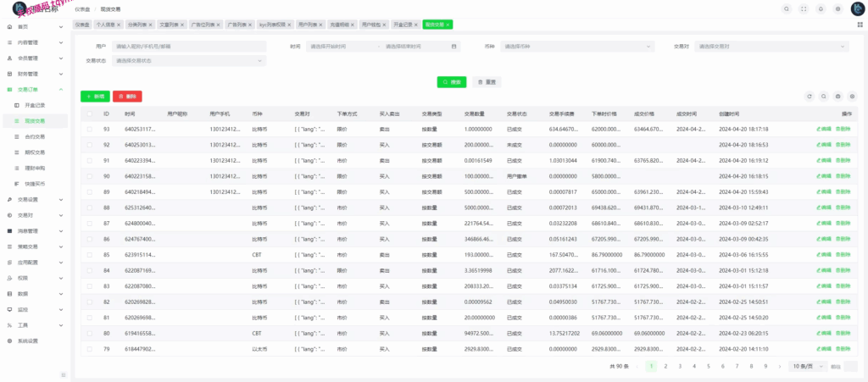Close the 用户列表 tab
Viewport: 868px width, 382px height.
[321, 25]
